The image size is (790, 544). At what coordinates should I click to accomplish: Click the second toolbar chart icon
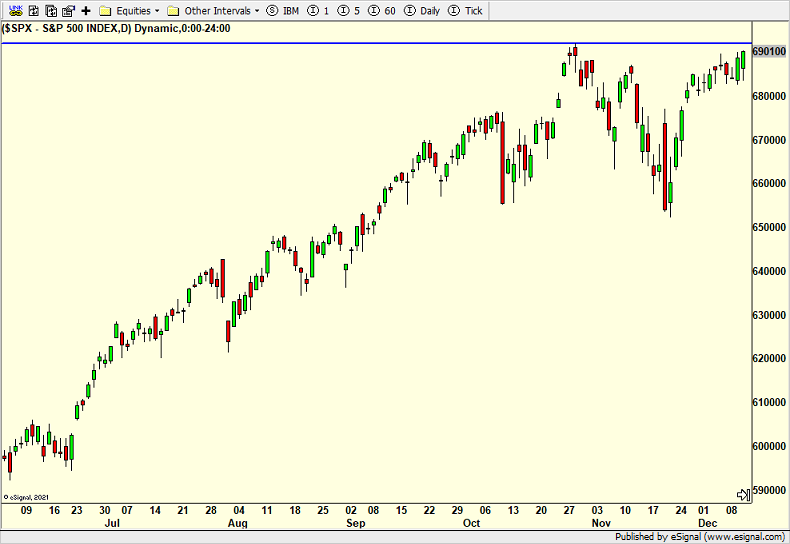point(32,11)
